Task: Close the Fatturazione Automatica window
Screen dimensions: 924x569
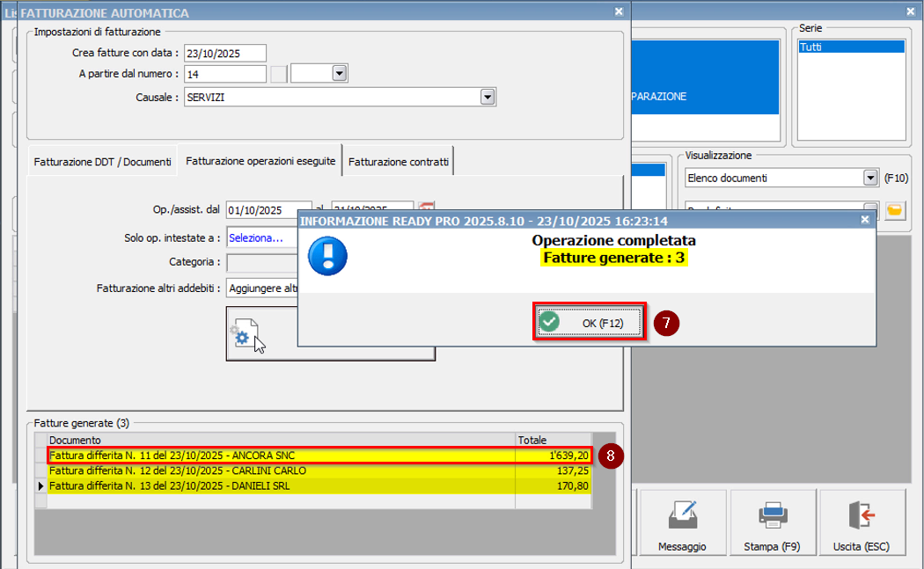Action: pyautogui.click(x=619, y=12)
